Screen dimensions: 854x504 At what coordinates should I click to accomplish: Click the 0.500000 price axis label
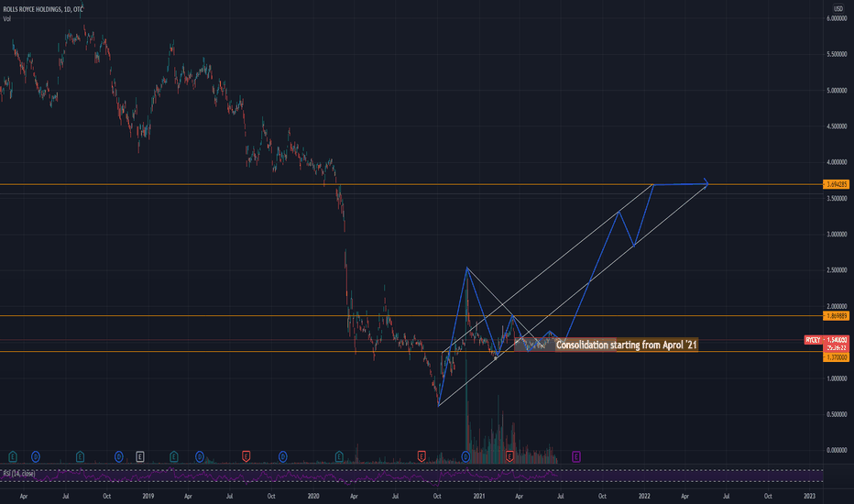tap(837, 414)
